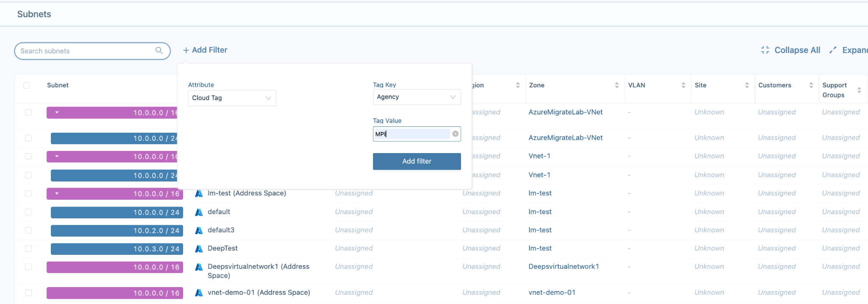Sort by the VLAN column arrows
Screen dimensions: 868x304
click(x=683, y=85)
